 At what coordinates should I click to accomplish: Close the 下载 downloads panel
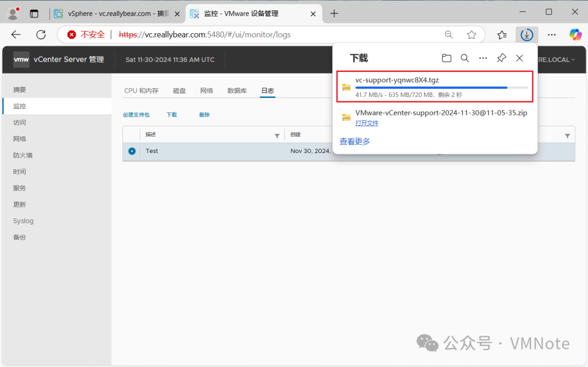(x=519, y=58)
